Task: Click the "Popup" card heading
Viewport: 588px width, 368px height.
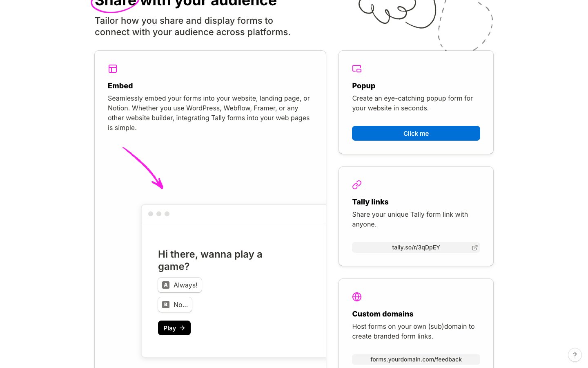Action: pyautogui.click(x=363, y=86)
